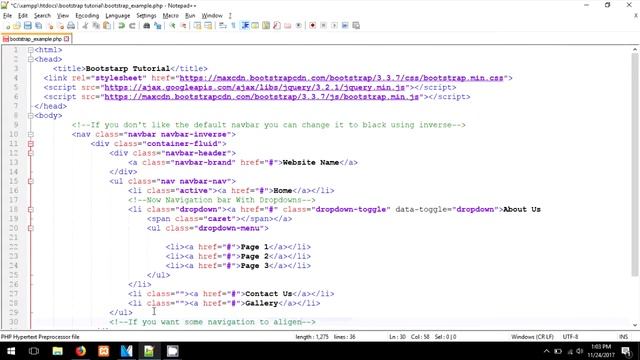The height and width of the screenshot is (360, 640).
Task: Start recording a macro with red dot icon
Action: point(312,26)
